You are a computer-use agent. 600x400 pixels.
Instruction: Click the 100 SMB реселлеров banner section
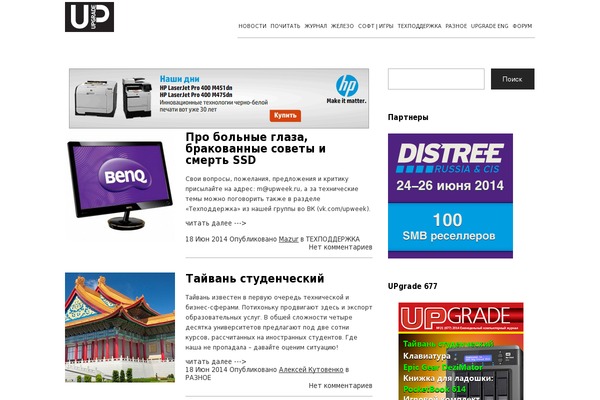450,228
